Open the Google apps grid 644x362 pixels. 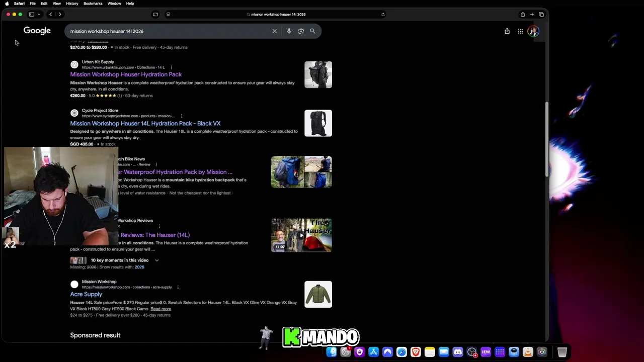(520, 31)
